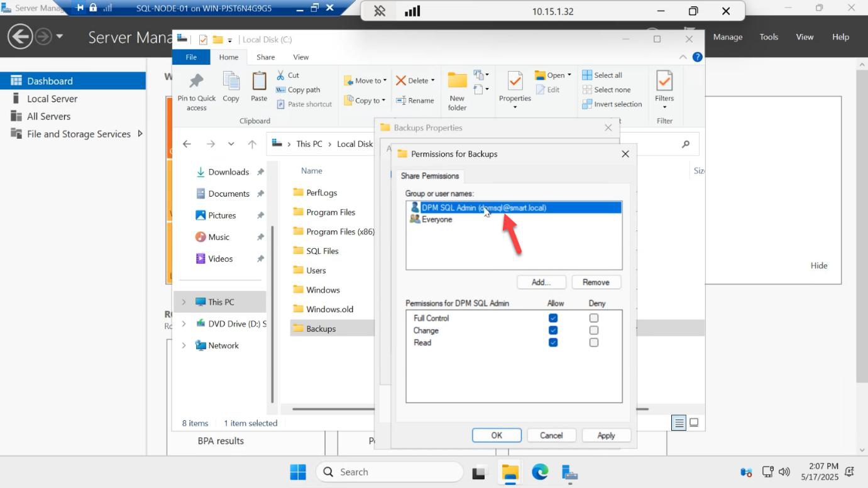Switch to large icons view button
The width and height of the screenshot is (868, 488).
pos(694,423)
